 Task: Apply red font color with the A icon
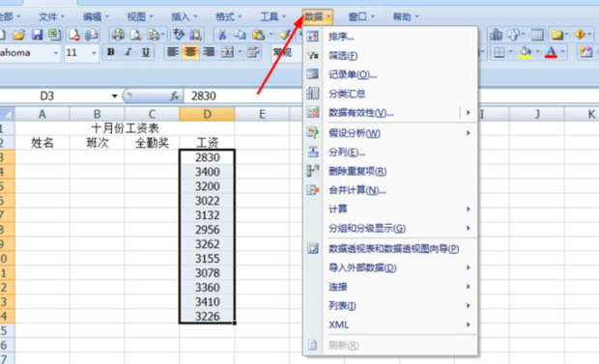click(x=551, y=52)
